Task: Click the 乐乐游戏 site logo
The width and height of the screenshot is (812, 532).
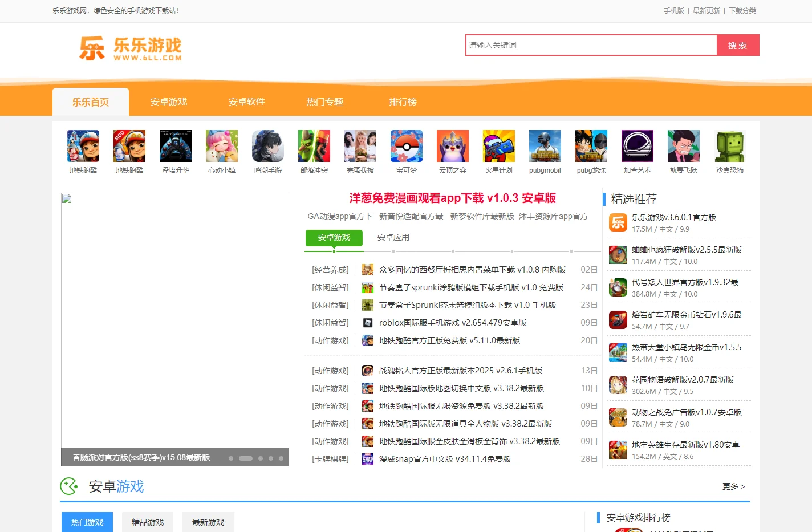Action: (x=131, y=48)
